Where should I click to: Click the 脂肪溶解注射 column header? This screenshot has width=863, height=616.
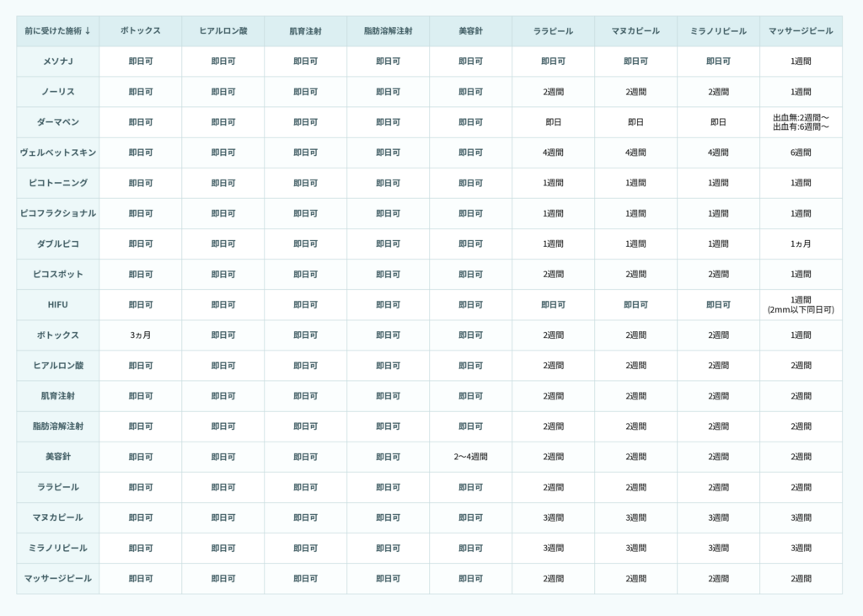pyautogui.click(x=388, y=31)
